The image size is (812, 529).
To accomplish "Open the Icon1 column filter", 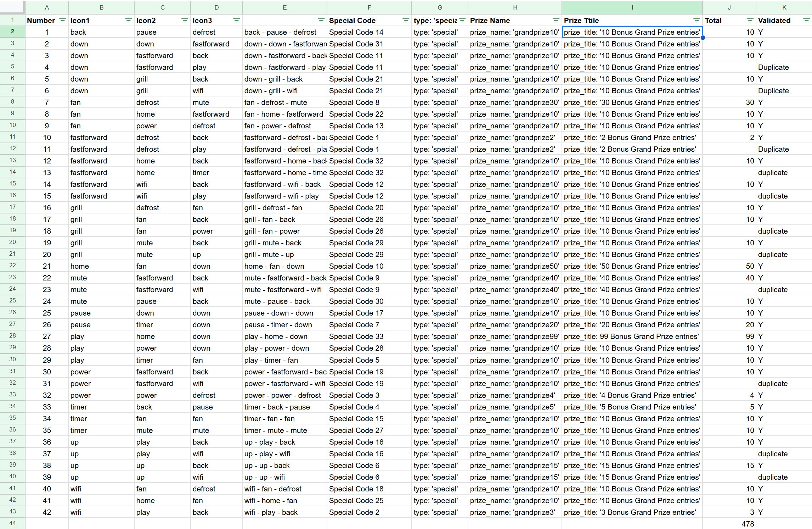I will pyautogui.click(x=128, y=21).
